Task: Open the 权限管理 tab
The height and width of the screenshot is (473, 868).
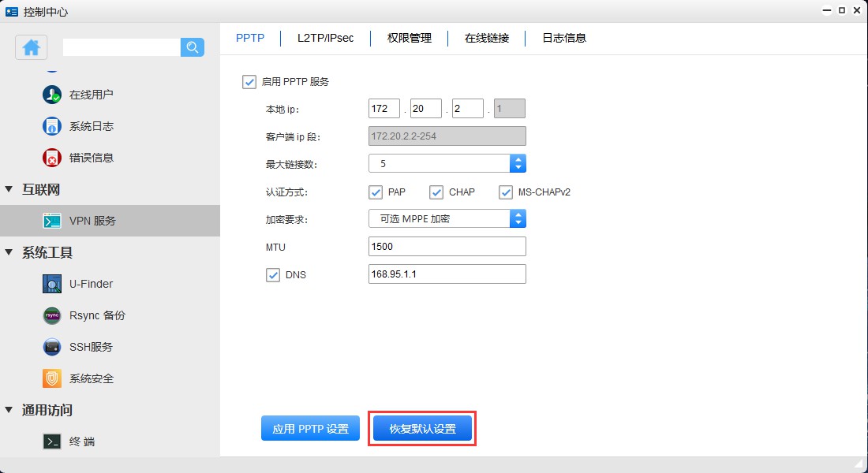Action: (x=409, y=37)
